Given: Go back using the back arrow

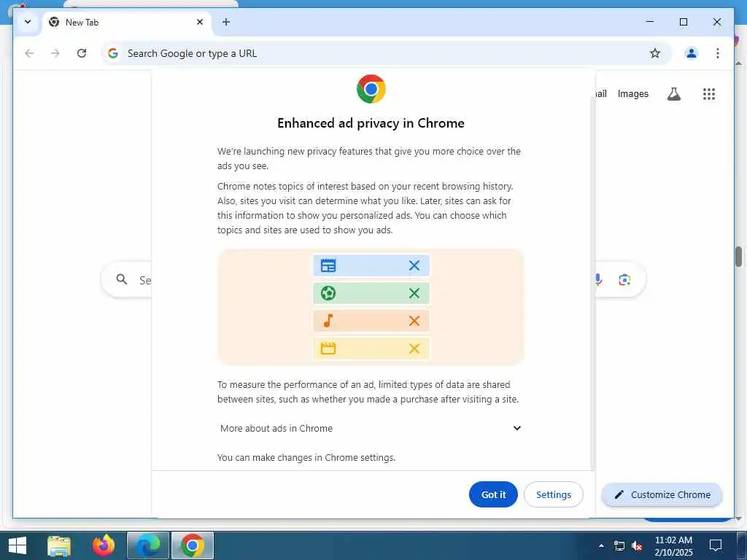Looking at the screenshot, I should point(29,53).
